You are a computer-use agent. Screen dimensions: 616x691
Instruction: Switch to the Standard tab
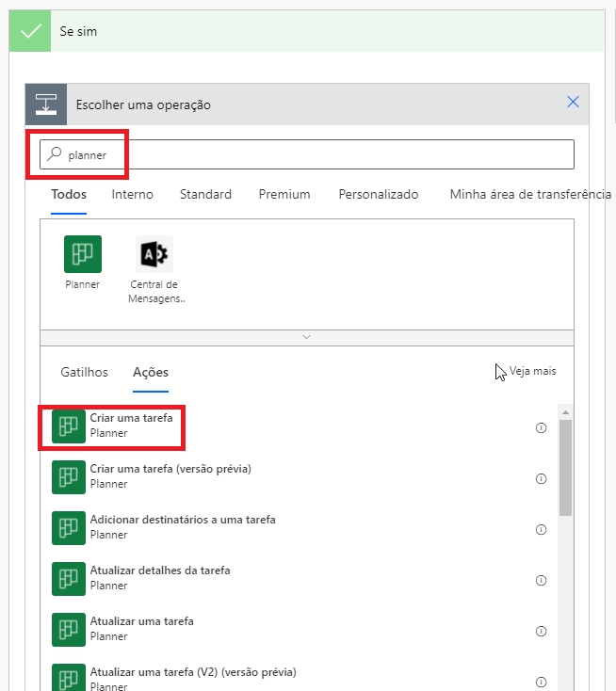205,194
